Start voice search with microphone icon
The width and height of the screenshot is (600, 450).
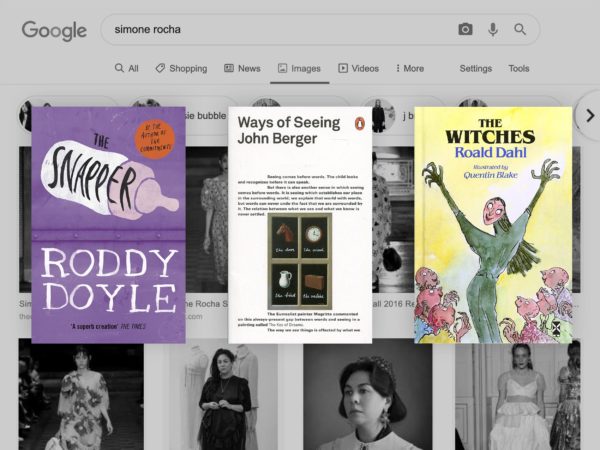(x=493, y=29)
